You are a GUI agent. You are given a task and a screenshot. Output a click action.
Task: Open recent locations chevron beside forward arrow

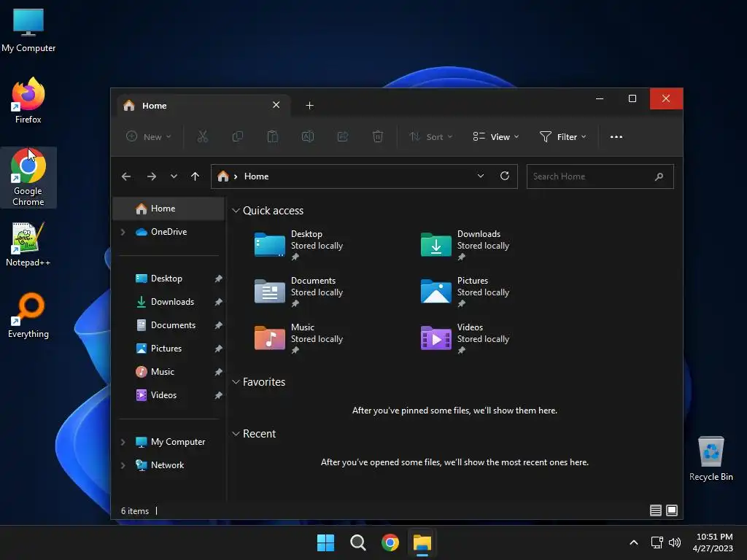click(174, 176)
